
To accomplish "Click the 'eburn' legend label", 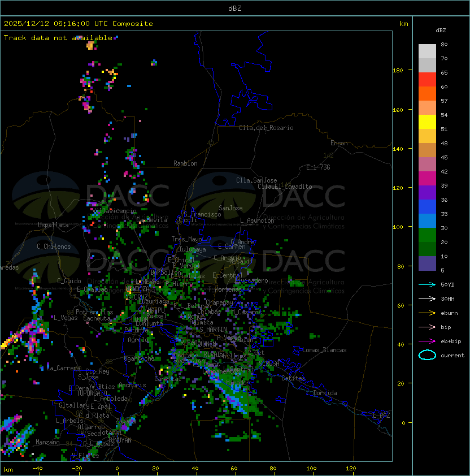I will (x=449, y=313).
